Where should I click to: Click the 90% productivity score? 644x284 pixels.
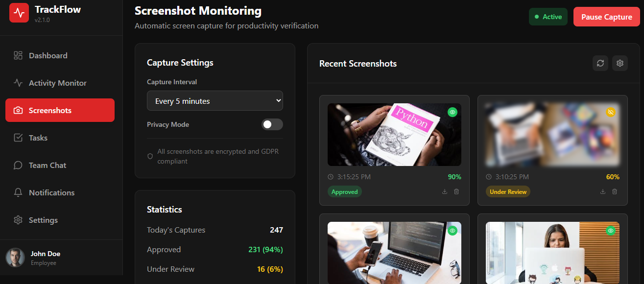click(454, 177)
